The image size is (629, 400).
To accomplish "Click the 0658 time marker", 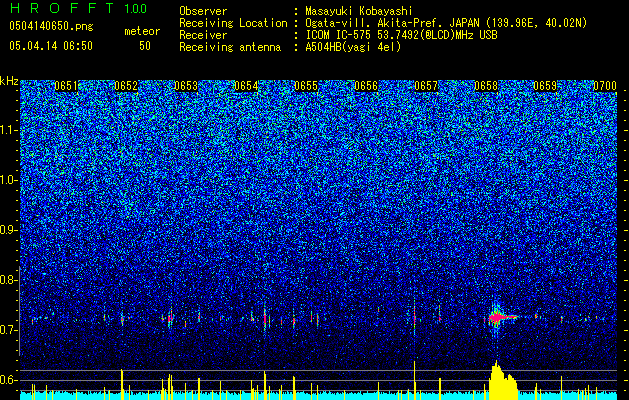I will coord(486,86).
